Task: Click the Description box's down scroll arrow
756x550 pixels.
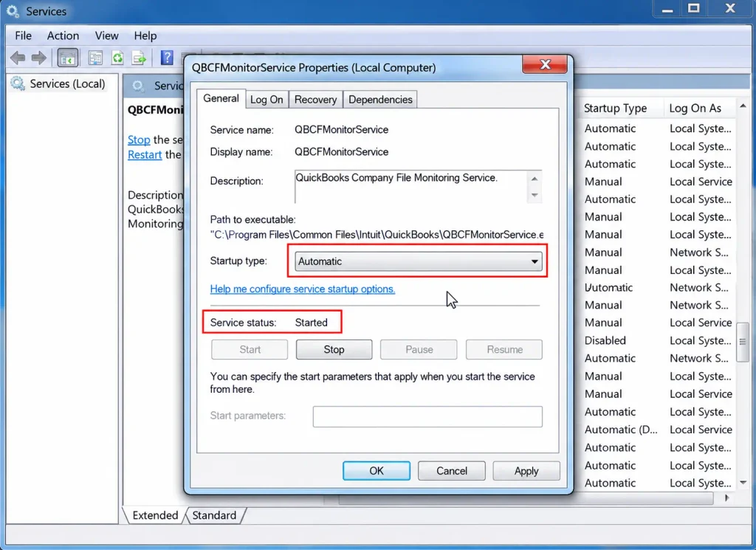Action: [x=535, y=195]
